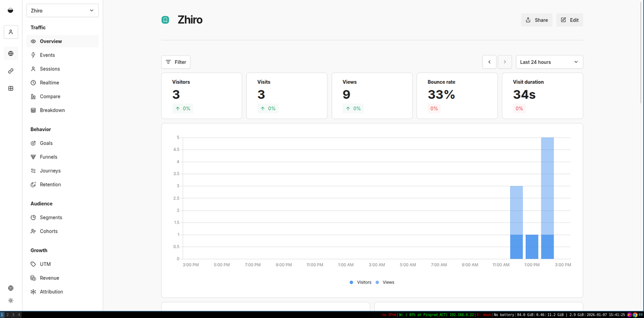This screenshot has width=644, height=318.
Task: Click the Umami logo in the icon rail
Action: [10, 10]
